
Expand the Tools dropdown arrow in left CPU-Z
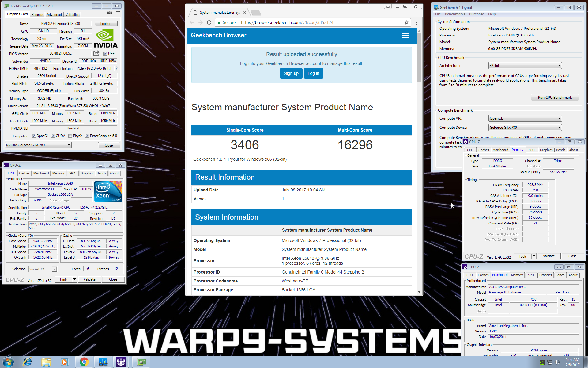pyautogui.click(x=74, y=279)
